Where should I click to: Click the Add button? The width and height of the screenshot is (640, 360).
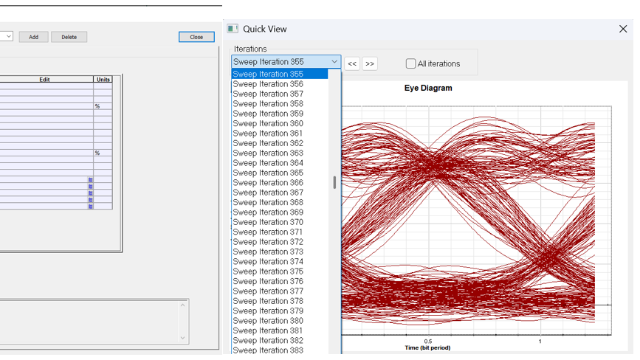tap(33, 37)
